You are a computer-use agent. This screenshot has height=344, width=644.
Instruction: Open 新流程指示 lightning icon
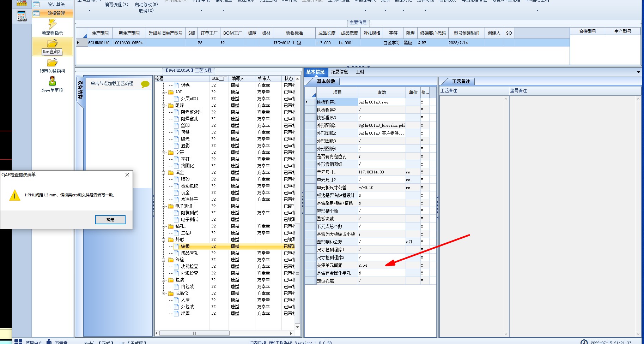(52, 24)
